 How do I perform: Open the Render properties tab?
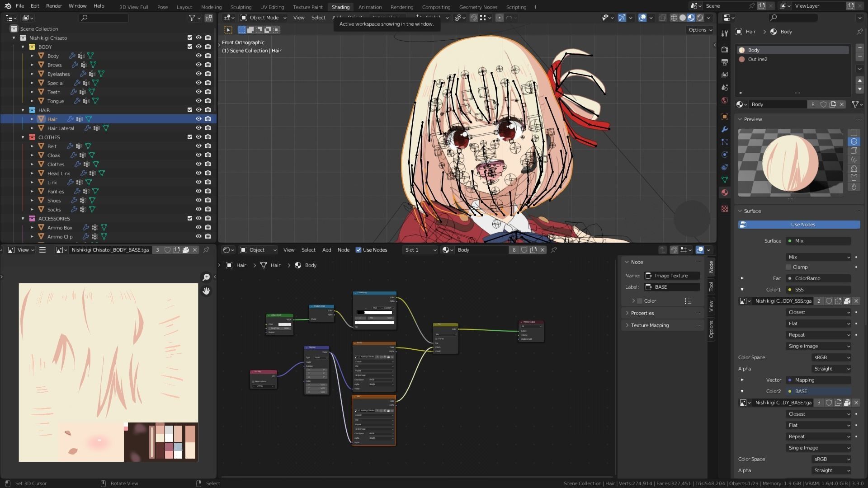tap(725, 49)
